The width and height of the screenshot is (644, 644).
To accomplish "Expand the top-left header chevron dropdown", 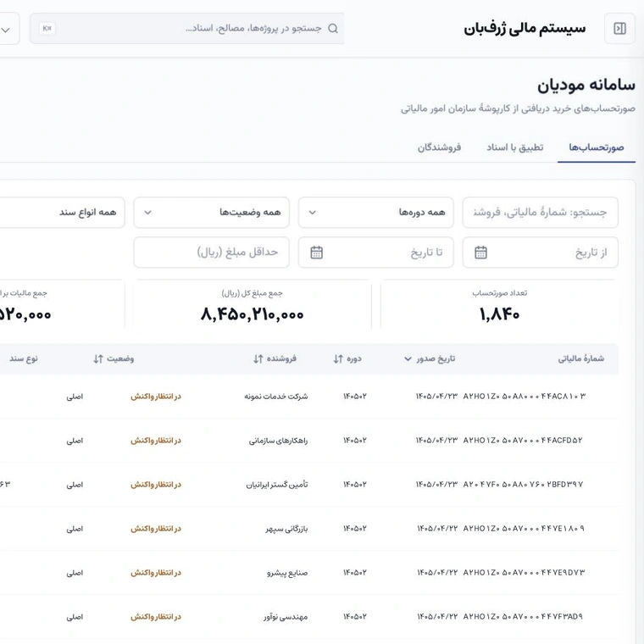I will [6, 30].
